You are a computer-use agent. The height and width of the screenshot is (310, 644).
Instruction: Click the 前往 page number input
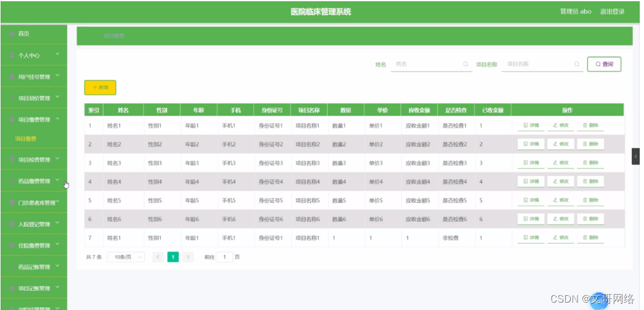tap(224, 257)
